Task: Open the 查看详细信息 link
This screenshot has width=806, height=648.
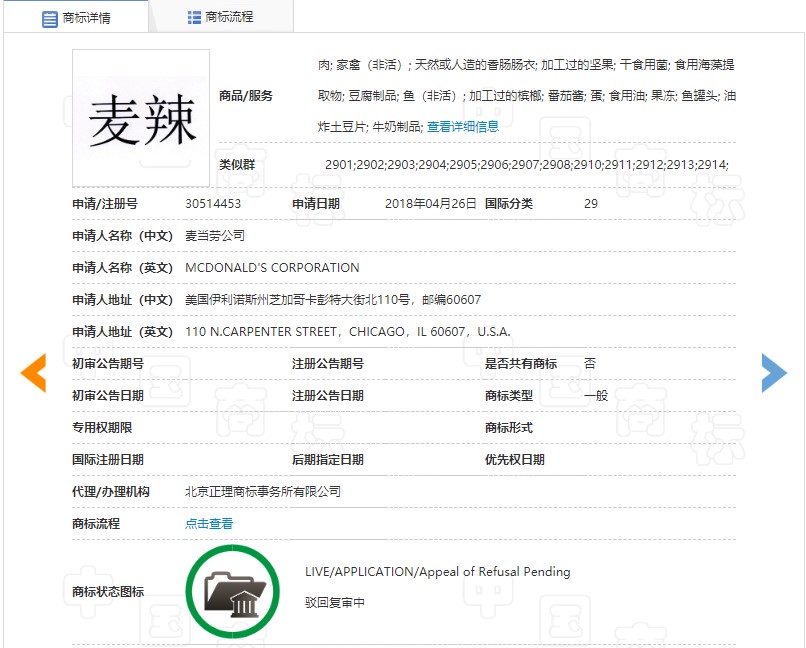Action: [463, 126]
